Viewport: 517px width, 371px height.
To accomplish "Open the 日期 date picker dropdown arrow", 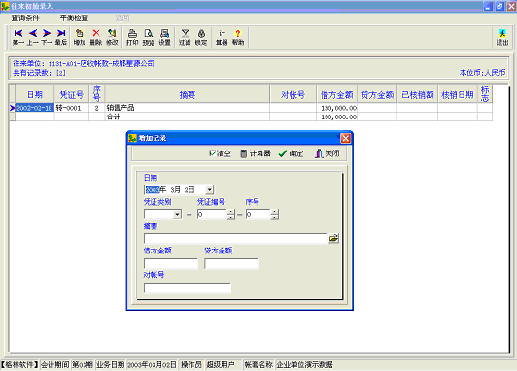I will point(209,190).
